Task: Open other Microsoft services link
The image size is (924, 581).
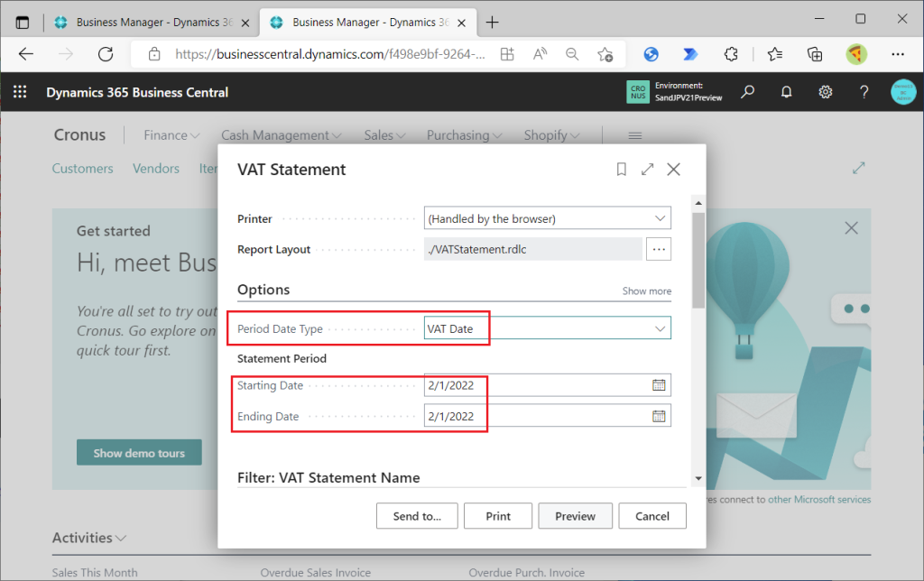Action: pyautogui.click(x=819, y=500)
